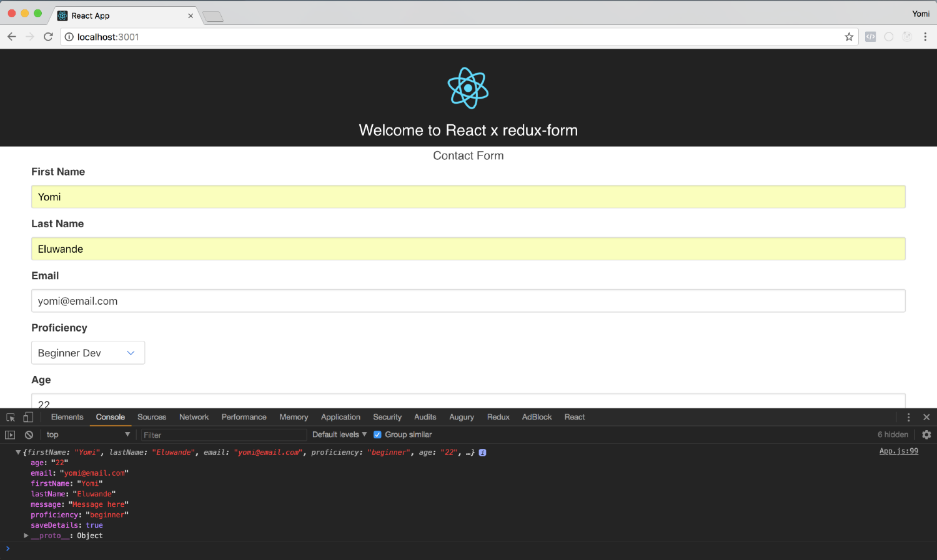Open the Proficiency dropdown showing Beginner Dev
This screenshot has height=560, width=937.
(x=88, y=353)
